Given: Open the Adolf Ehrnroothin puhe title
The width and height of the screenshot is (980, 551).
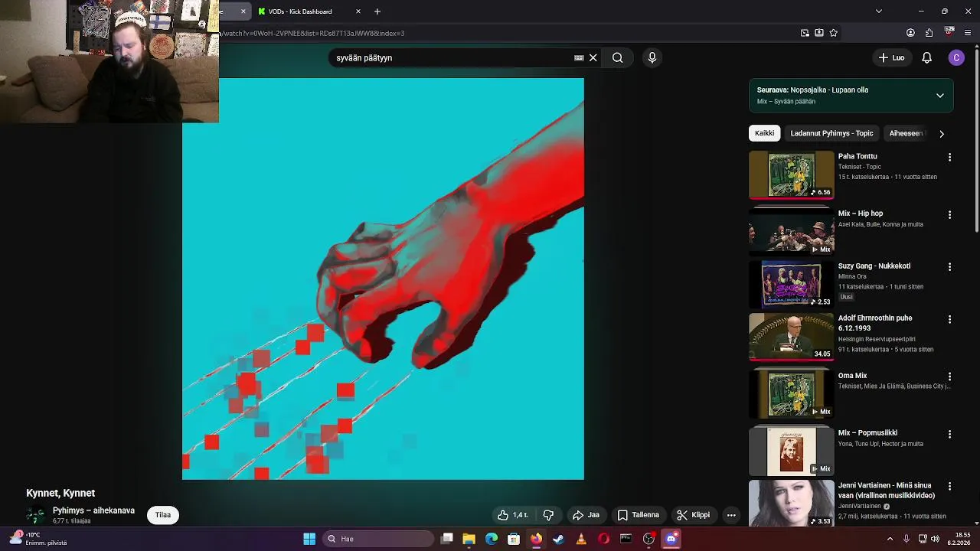Looking at the screenshot, I should (x=875, y=323).
